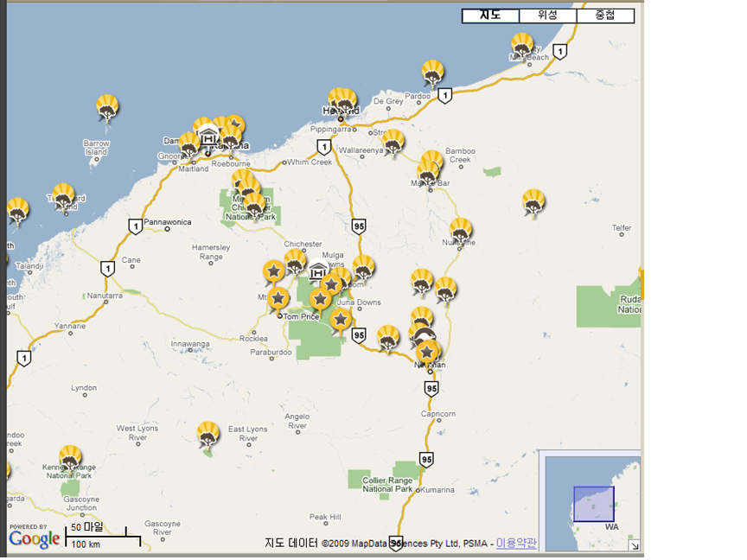Click the tree marker at Kennedy Range National Park
The image size is (747, 560).
[x=70, y=458]
